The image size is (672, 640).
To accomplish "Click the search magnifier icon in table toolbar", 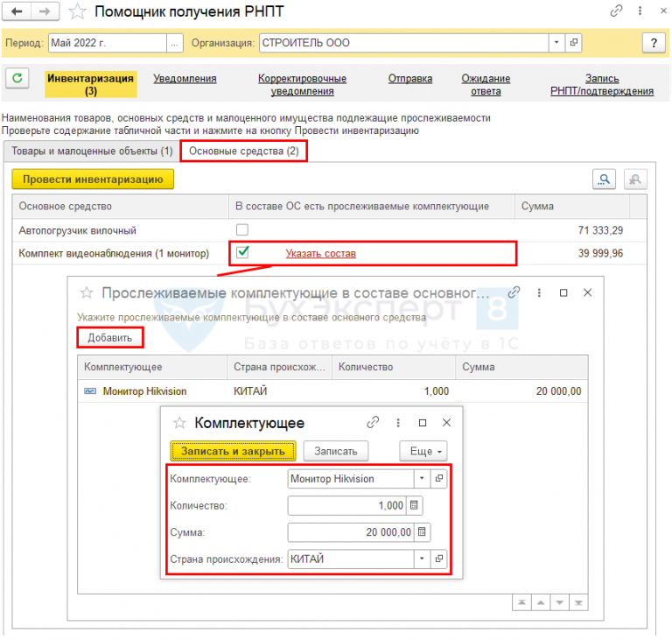I will coord(604,179).
